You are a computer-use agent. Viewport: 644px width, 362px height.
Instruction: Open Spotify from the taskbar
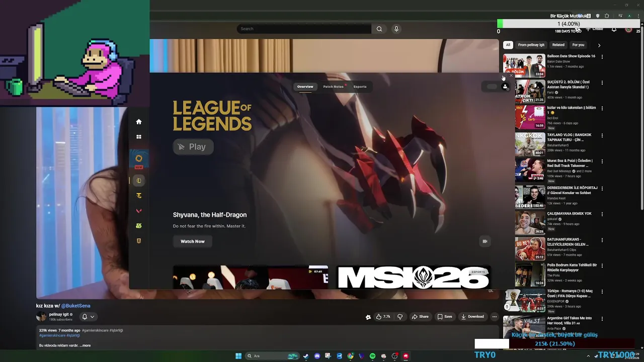click(372, 356)
